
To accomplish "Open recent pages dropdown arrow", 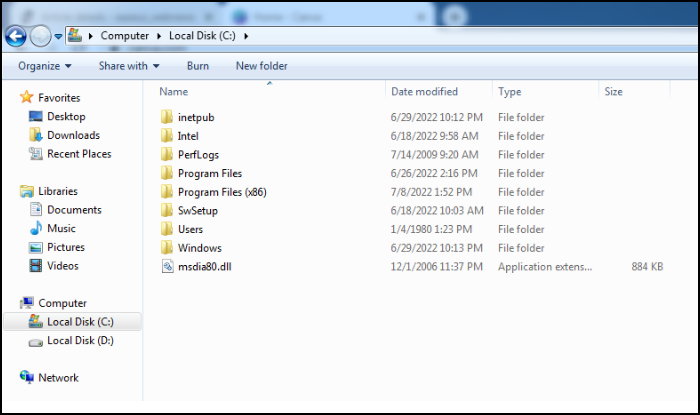I will coord(58,37).
